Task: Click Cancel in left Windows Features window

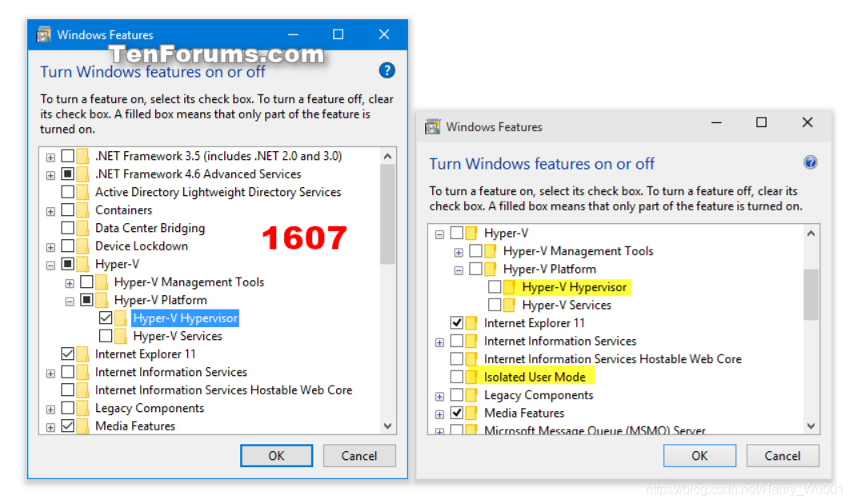Action: 359,456
